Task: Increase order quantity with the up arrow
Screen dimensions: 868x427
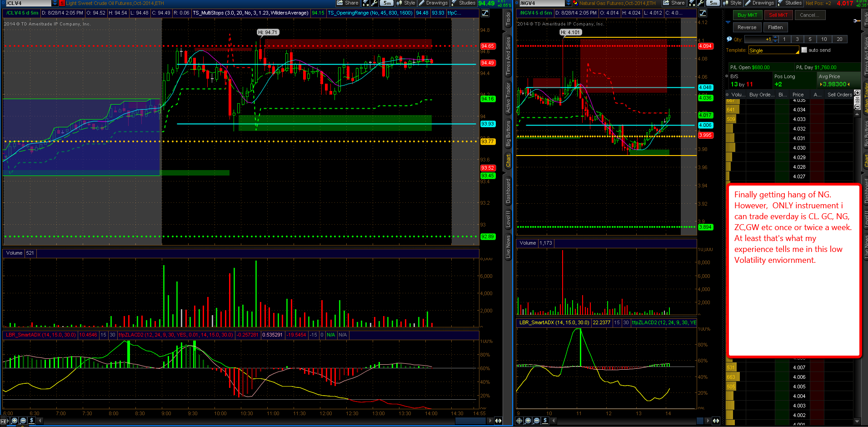Action: click(x=775, y=37)
